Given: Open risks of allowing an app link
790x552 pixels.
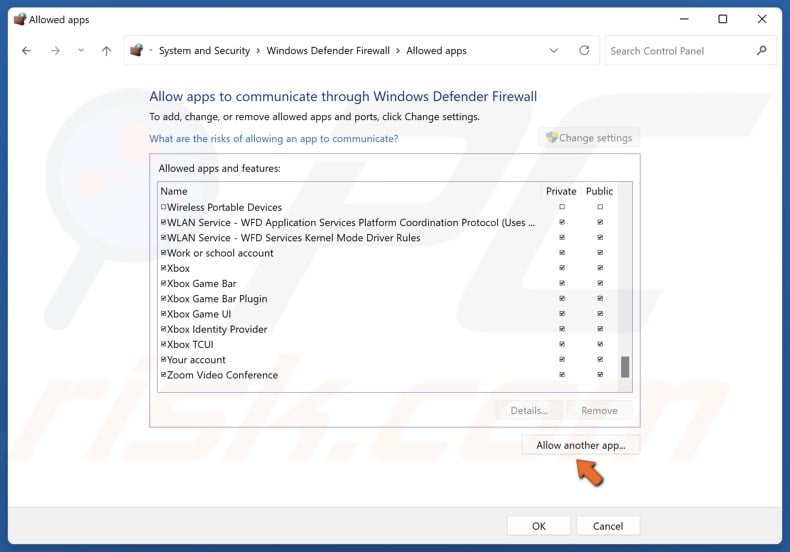Looking at the screenshot, I should [274, 139].
